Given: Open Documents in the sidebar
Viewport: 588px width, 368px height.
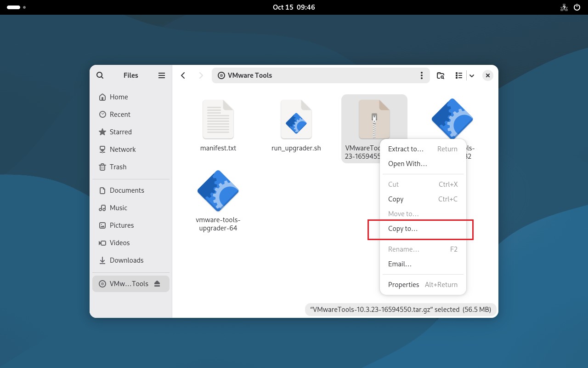Looking at the screenshot, I should tap(131, 190).
